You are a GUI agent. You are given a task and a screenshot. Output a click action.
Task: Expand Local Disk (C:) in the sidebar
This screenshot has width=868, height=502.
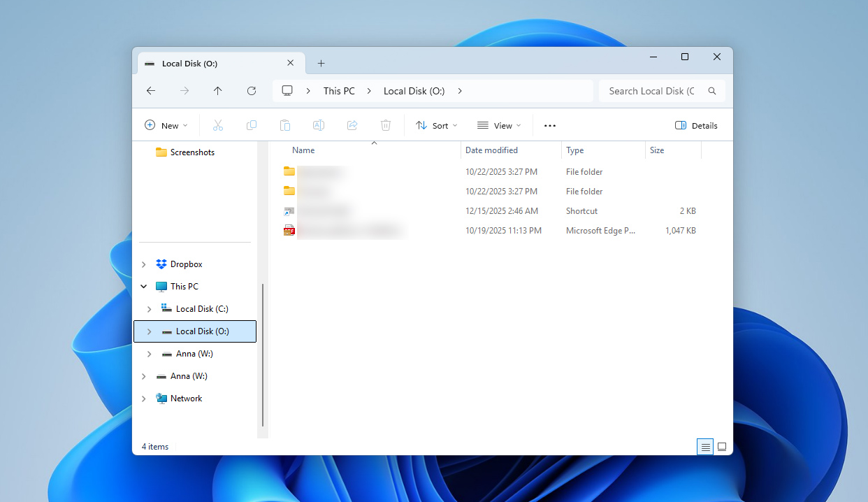pyautogui.click(x=148, y=308)
